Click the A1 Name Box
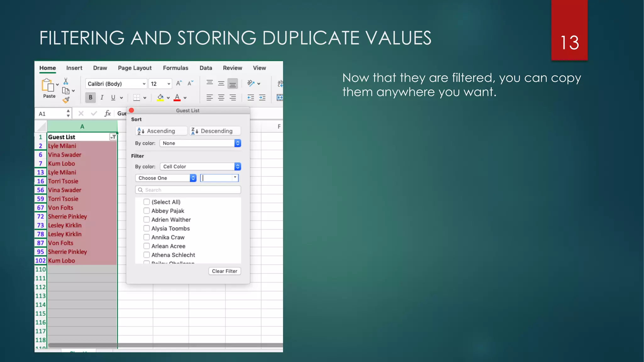 pos(53,114)
